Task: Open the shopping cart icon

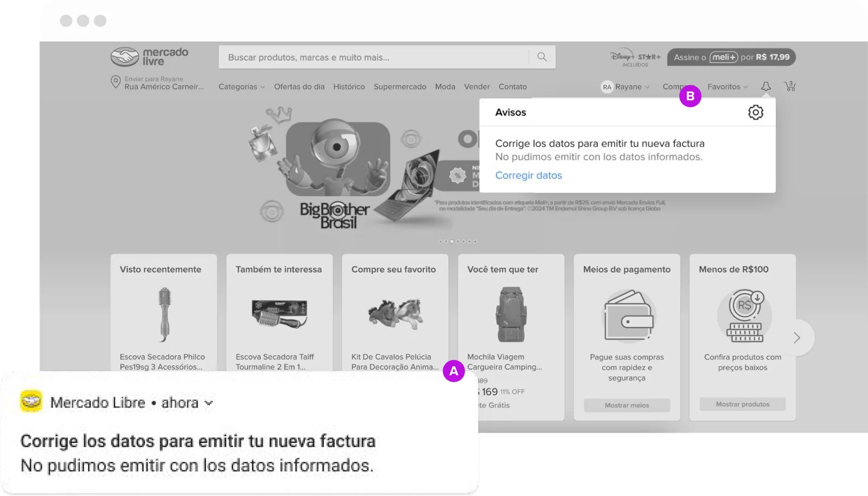Action: (x=790, y=86)
